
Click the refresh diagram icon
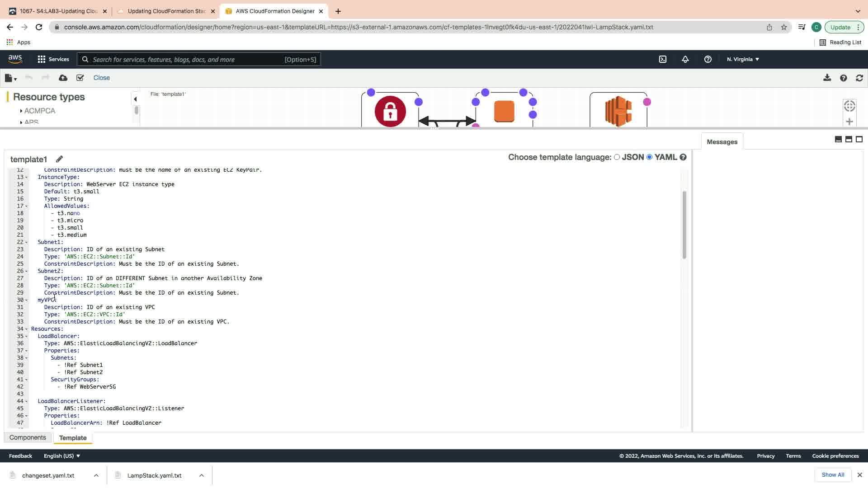859,78
